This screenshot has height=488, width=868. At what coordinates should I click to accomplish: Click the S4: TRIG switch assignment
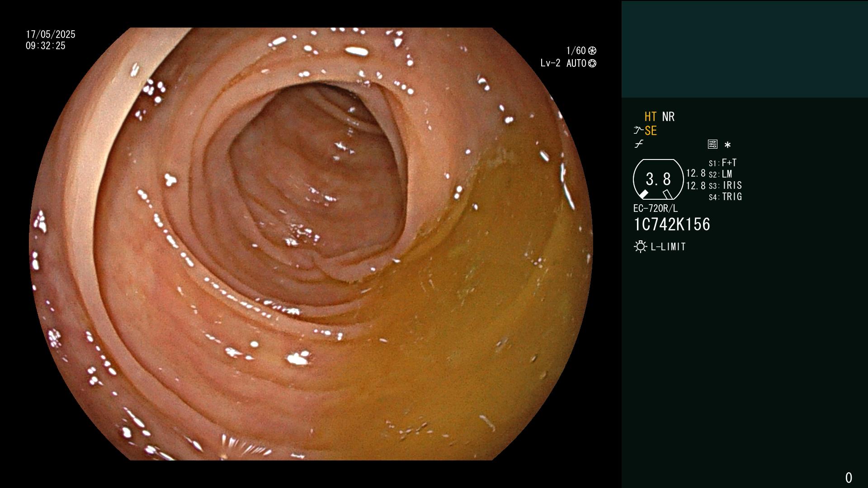725,197
